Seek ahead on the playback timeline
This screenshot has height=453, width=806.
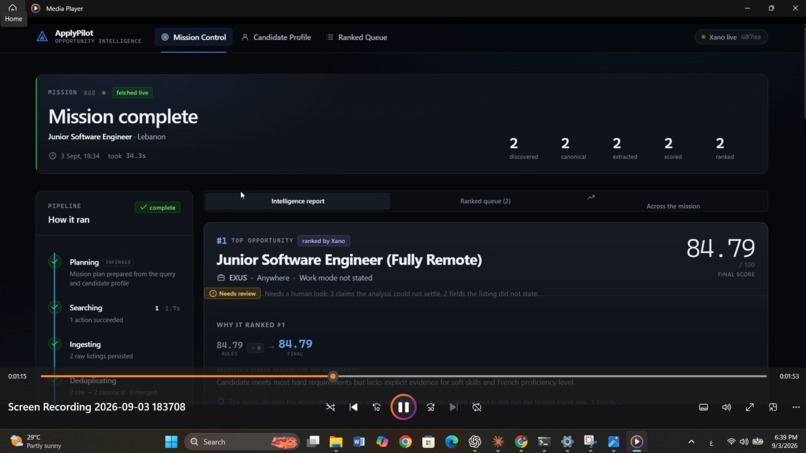(550, 376)
